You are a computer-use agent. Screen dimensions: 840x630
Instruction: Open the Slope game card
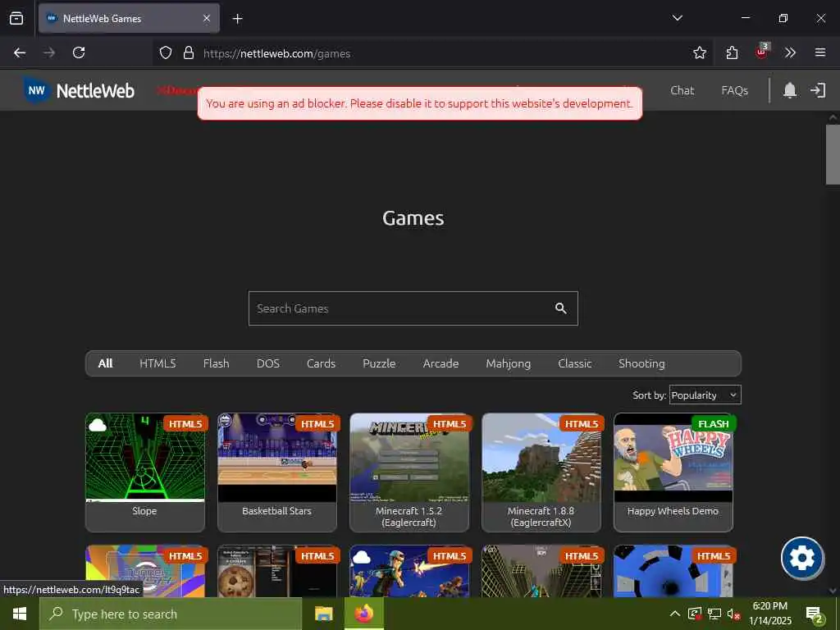pyautogui.click(x=144, y=472)
